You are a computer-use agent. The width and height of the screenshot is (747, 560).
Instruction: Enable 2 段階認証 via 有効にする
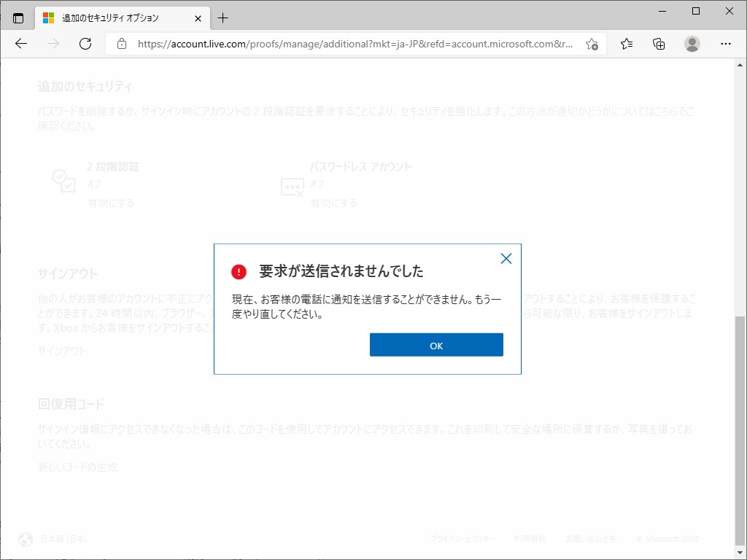(x=110, y=203)
